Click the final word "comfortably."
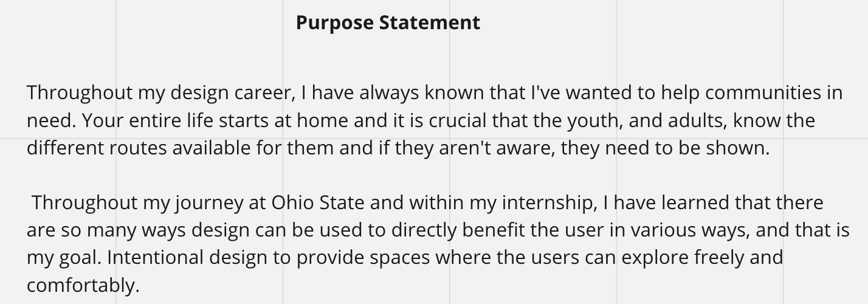The image size is (868, 304). coord(83,285)
